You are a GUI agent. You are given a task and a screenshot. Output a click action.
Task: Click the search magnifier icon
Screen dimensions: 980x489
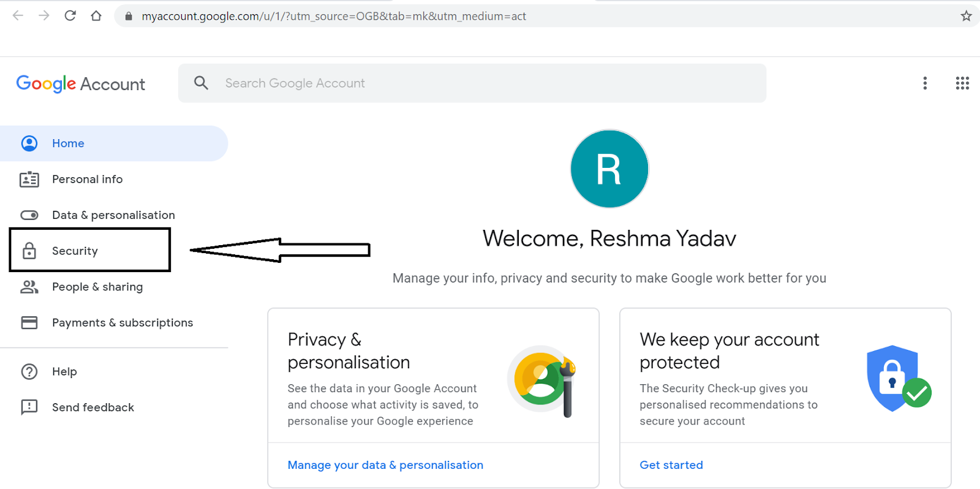click(x=201, y=83)
